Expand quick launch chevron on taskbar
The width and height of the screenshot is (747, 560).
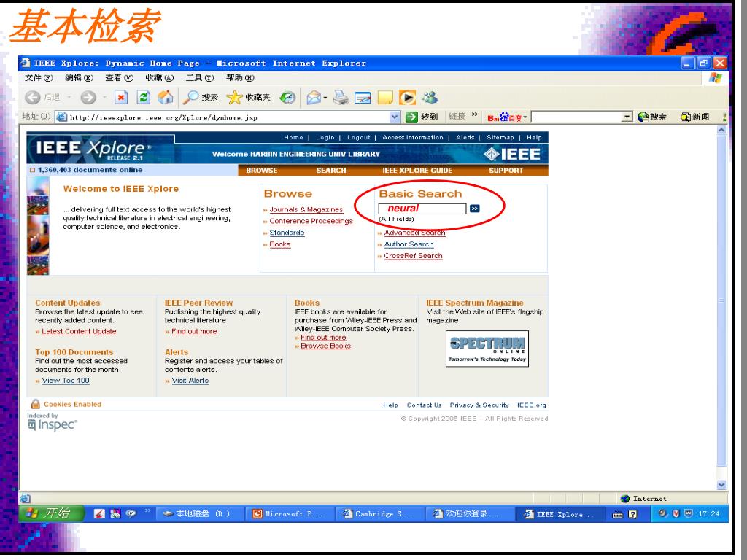point(147,511)
